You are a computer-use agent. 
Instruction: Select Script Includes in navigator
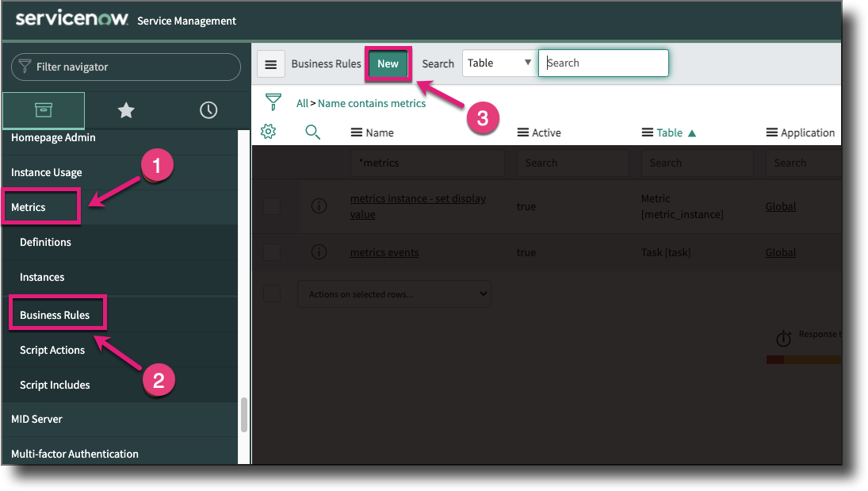tap(55, 385)
